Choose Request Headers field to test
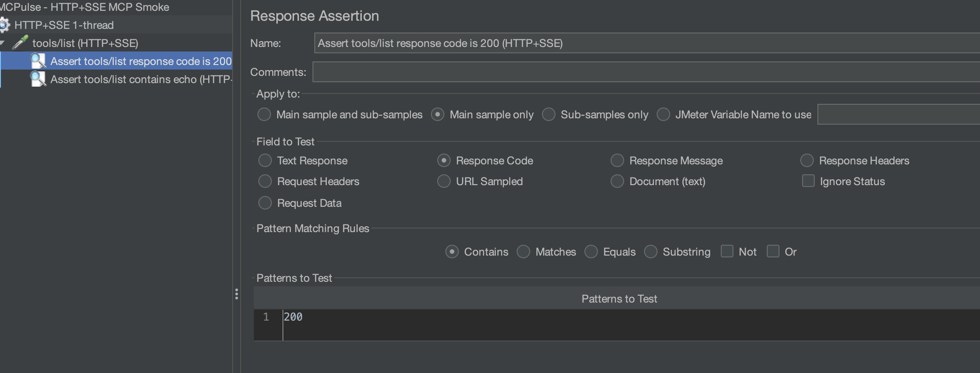Image resolution: width=980 pixels, height=373 pixels. pos(265,181)
